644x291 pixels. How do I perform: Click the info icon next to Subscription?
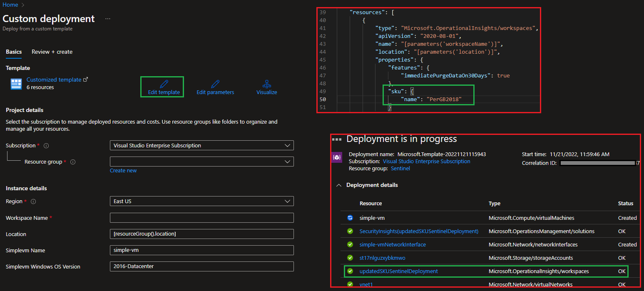click(x=46, y=145)
